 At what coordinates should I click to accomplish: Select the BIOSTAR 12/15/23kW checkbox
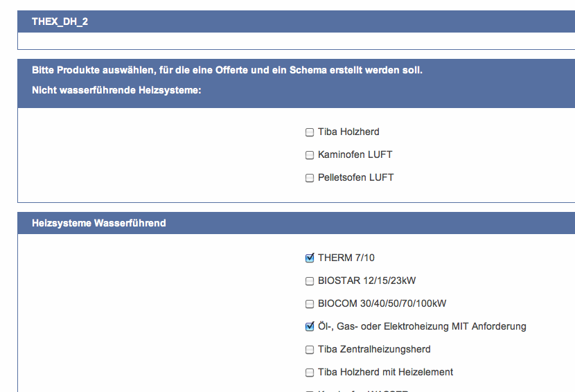(310, 281)
